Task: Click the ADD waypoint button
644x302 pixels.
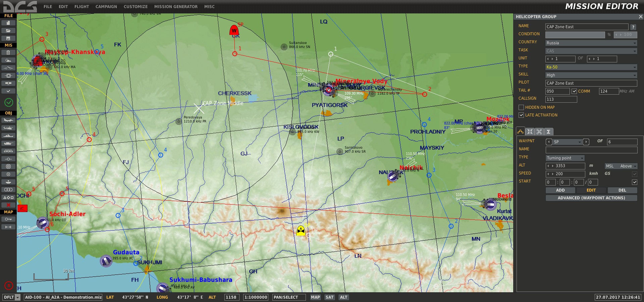Action: (x=560, y=190)
